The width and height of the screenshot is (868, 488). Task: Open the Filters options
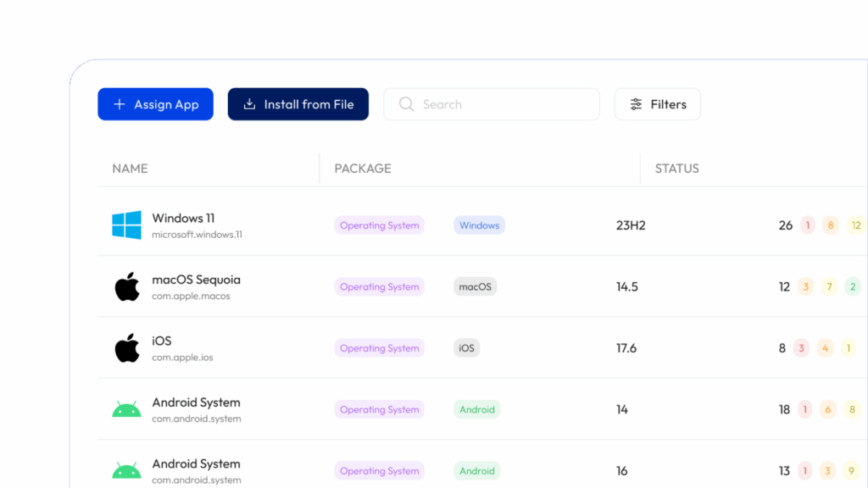[657, 104]
